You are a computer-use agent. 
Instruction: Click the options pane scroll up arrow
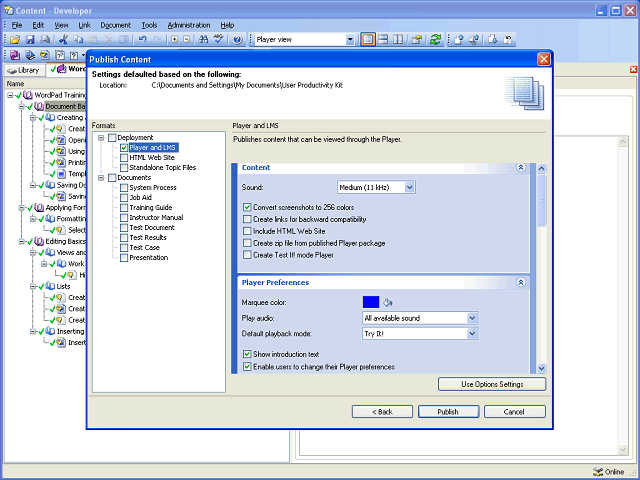542,168
